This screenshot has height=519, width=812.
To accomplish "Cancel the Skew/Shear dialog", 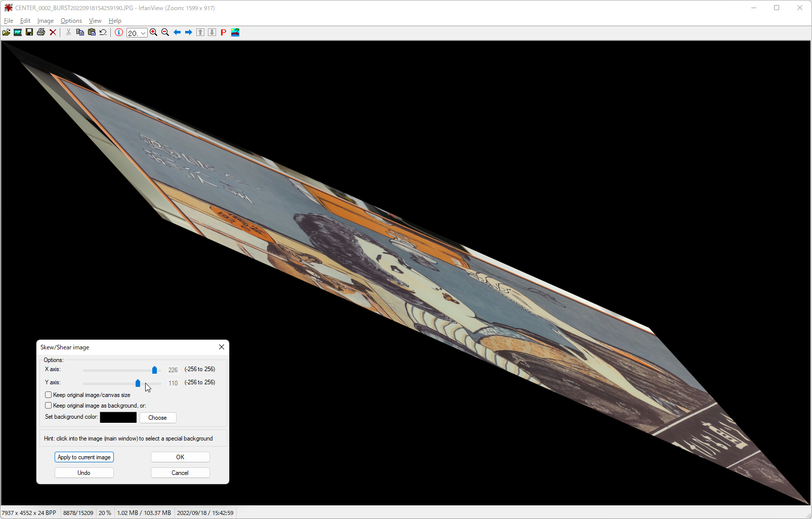I will click(x=180, y=473).
